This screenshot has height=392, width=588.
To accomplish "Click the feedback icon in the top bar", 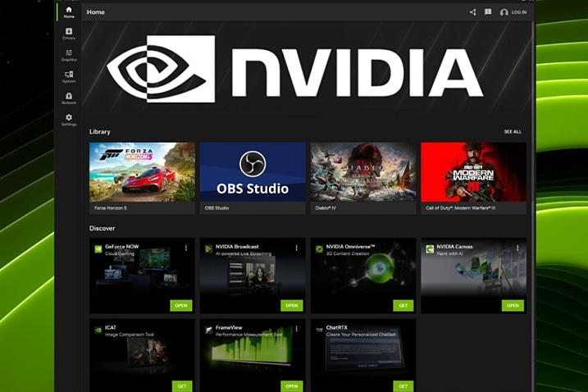I will coord(488,12).
